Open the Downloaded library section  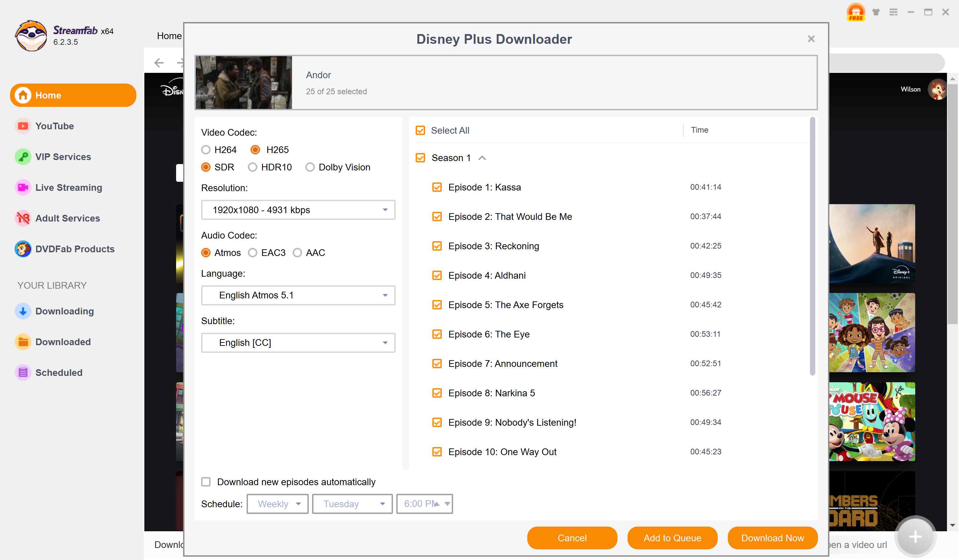point(63,342)
